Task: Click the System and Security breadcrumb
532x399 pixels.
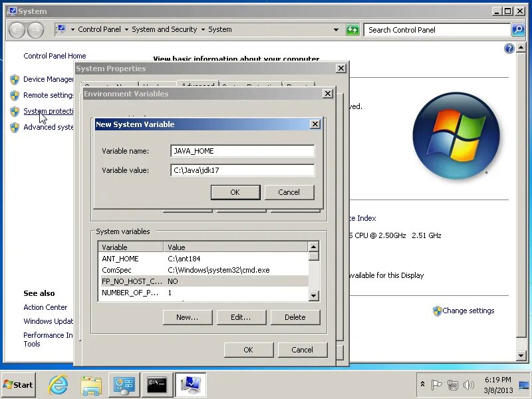Action: click(164, 29)
